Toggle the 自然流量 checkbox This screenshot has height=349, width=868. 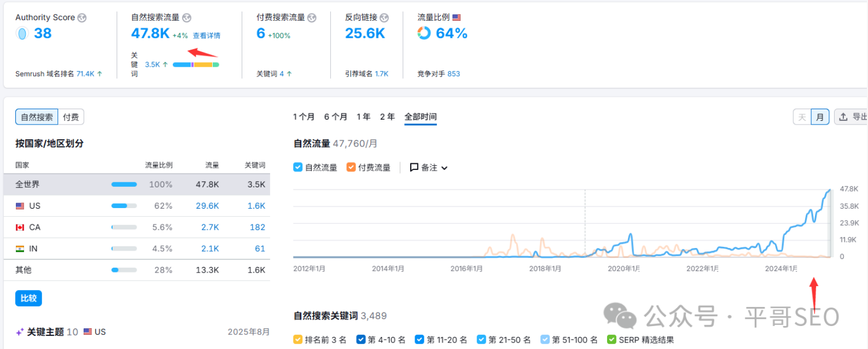[298, 167]
